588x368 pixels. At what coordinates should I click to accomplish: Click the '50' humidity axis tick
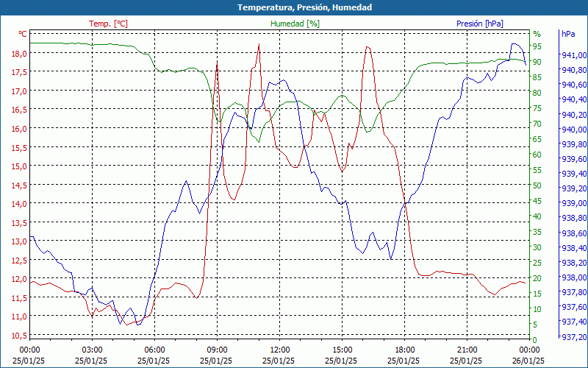[x=537, y=185]
